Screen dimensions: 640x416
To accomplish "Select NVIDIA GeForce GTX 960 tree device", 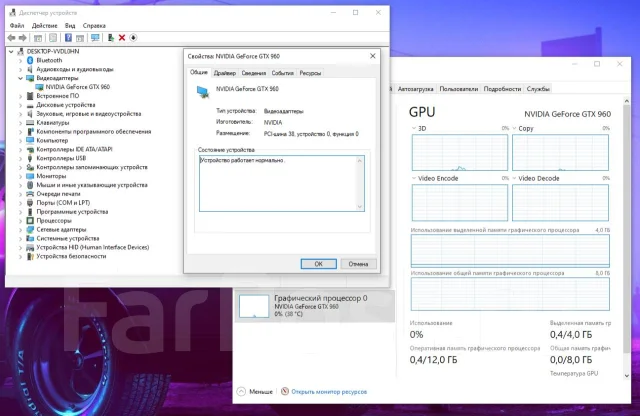I will pos(78,87).
